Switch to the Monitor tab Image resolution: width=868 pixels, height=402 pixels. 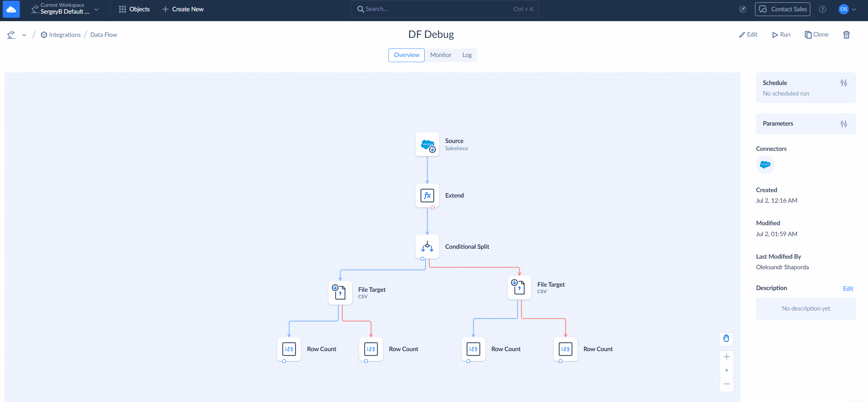pos(441,55)
